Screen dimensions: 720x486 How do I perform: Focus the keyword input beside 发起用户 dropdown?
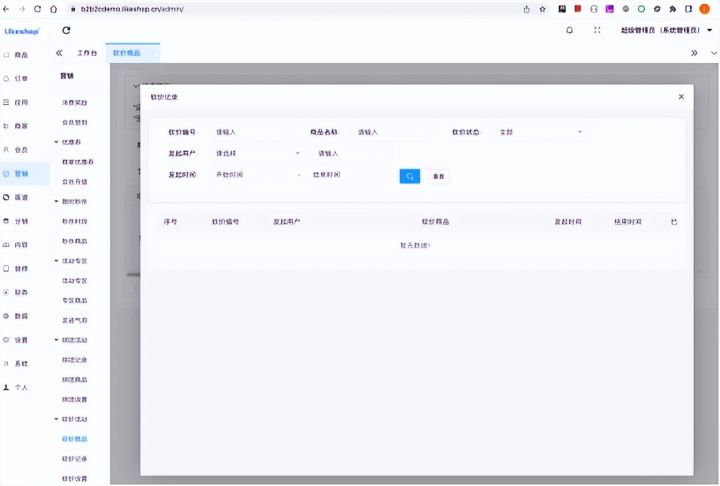pos(354,153)
